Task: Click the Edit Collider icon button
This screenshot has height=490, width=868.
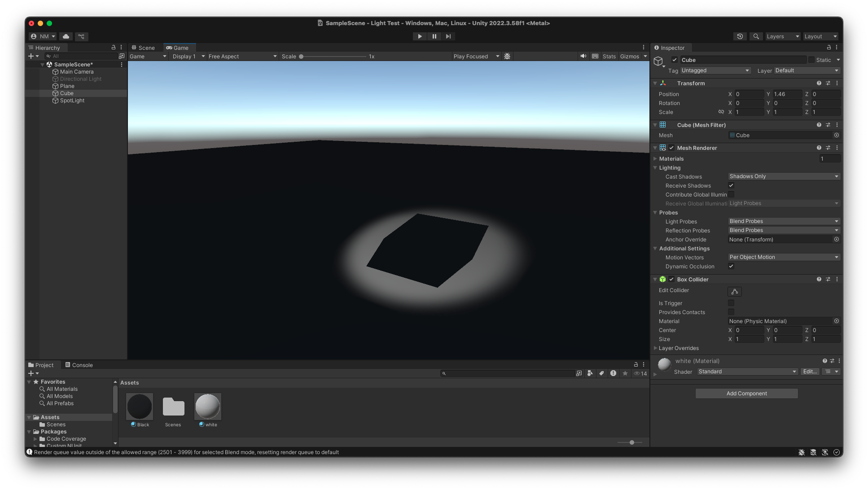Action: coord(734,292)
